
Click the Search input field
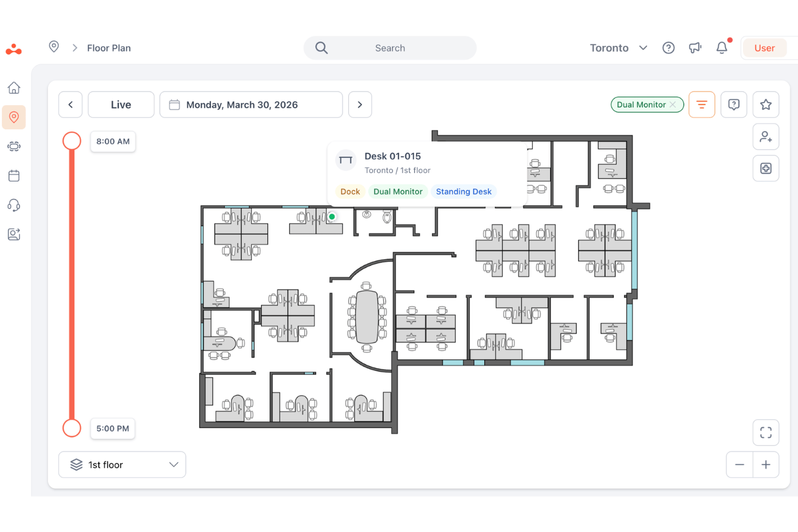390,48
